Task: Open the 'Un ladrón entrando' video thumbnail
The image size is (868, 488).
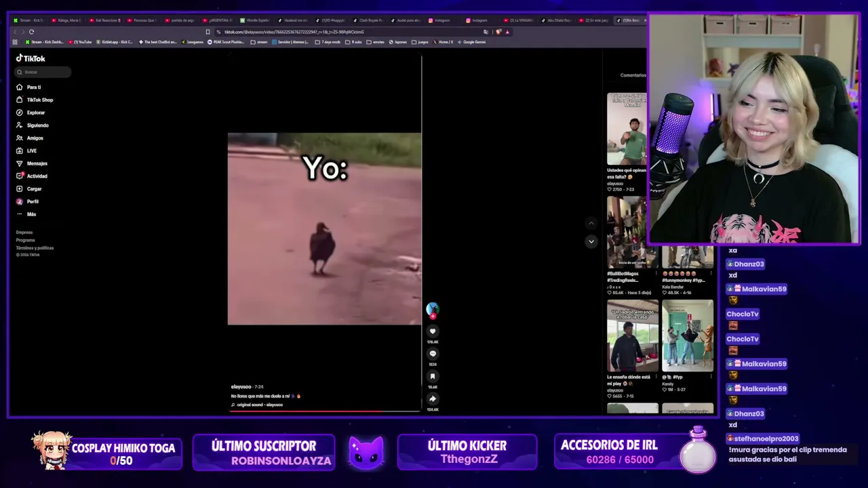Action: (633, 336)
